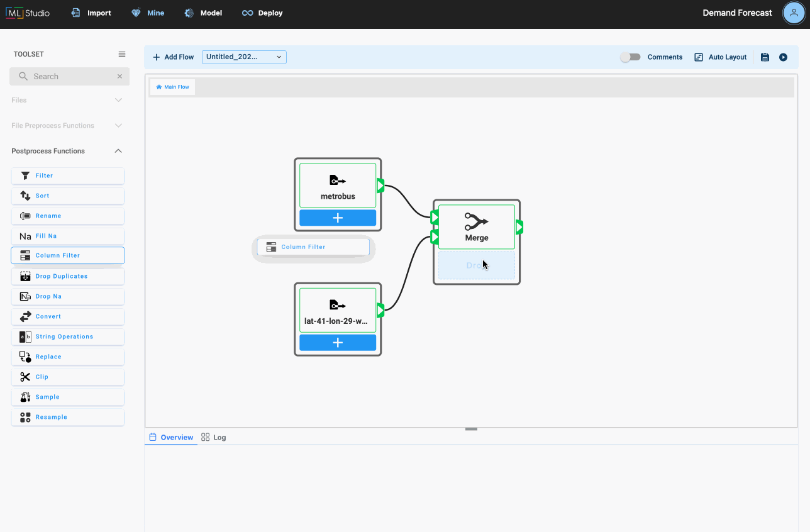Select the Sort arrows icon
The image size is (810, 532).
pos(25,196)
